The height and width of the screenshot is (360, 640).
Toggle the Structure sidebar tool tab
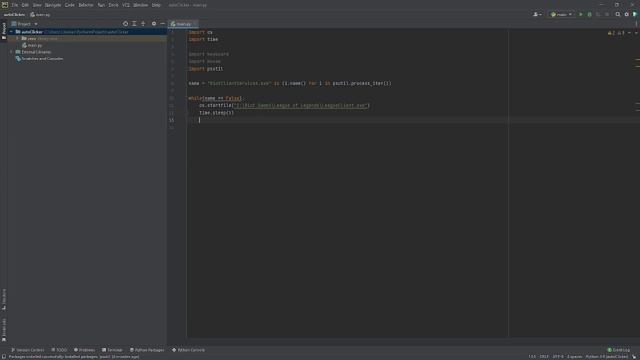click(4, 299)
